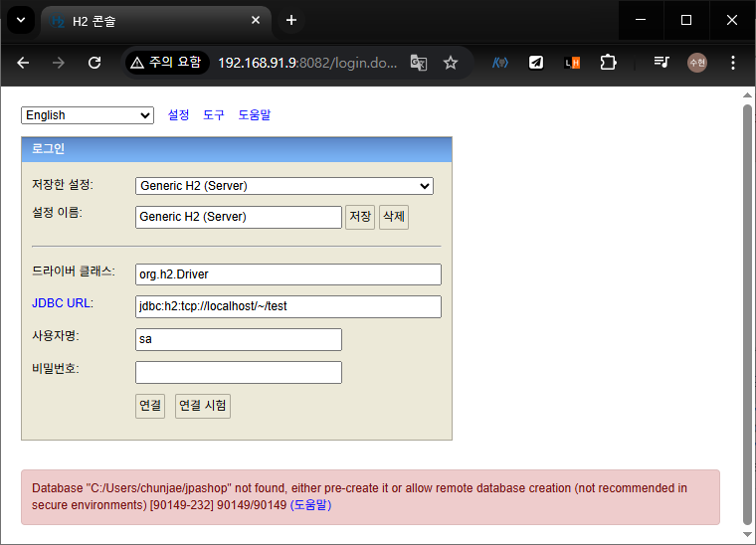Image resolution: width=756 pixels, height=545 pixels.
Task: Click the 드라이버 클래스 driver class field
Action: (x=288, y=274)
